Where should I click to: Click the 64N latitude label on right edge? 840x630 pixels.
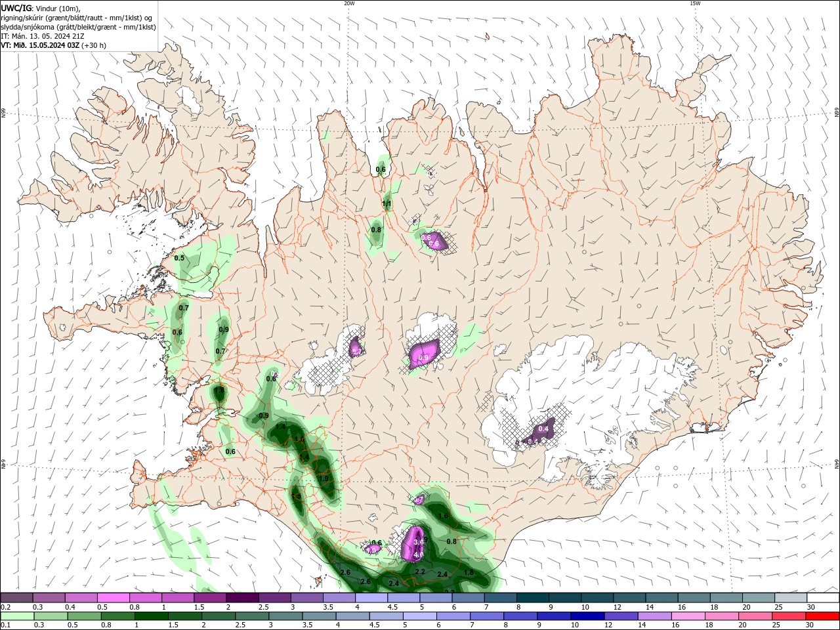click(x=837, y=464)
